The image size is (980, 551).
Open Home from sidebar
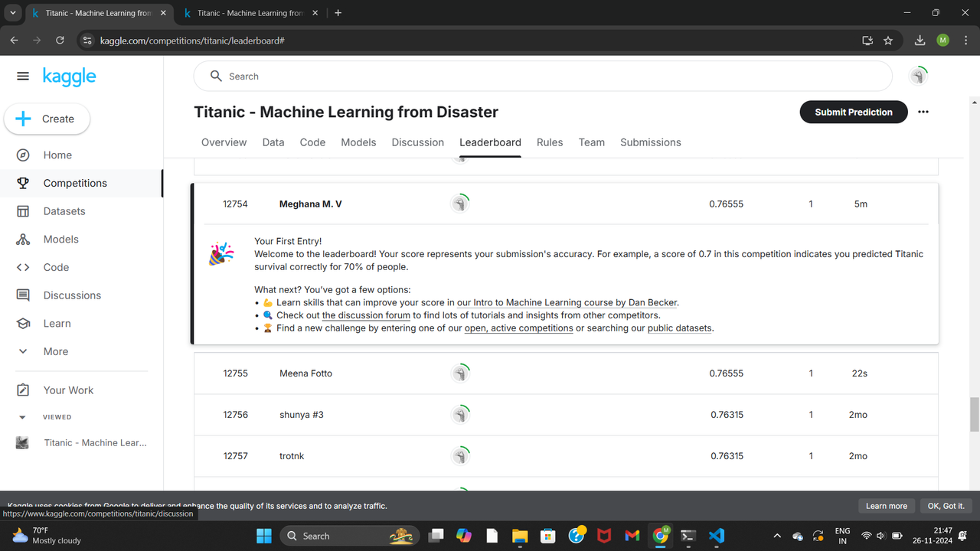57,155
